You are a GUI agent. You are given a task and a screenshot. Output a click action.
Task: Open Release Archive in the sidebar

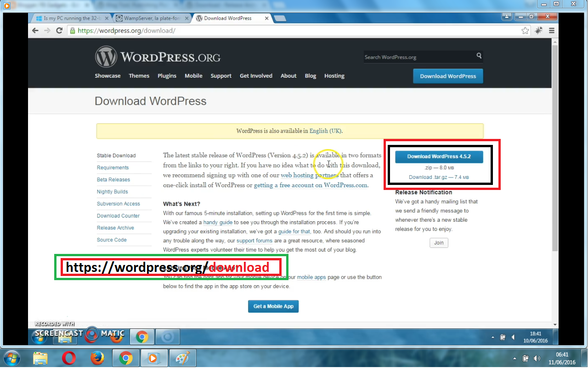[x=115, y=227]
